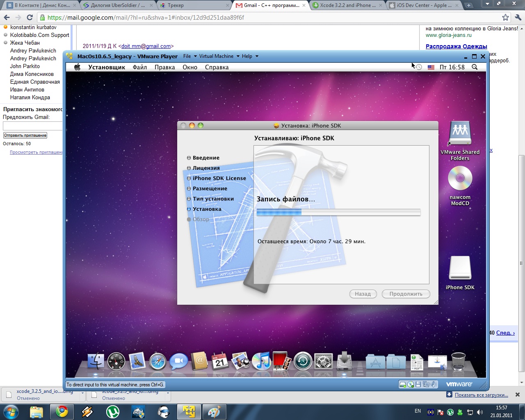The height and width of the screenshot is (420, 525).
Task: Open options arrow of first xcode download
Action: pos(82,393)
